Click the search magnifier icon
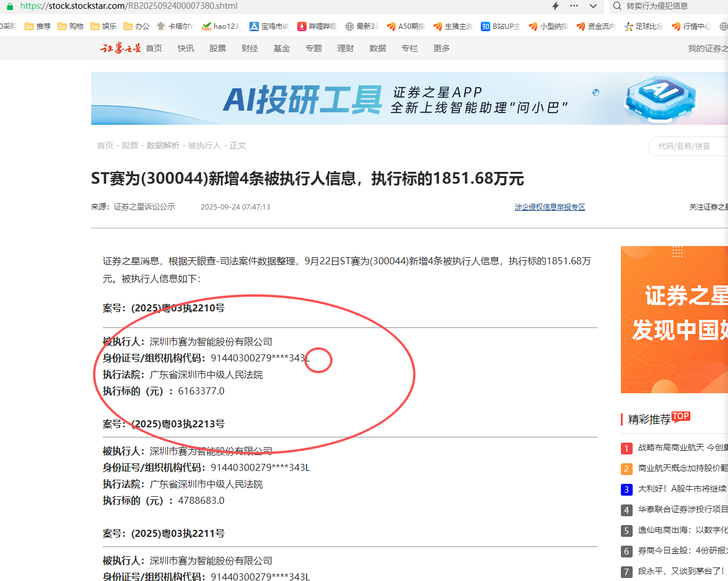This screenshot has width=728, height=581. (x=617, y=6)
